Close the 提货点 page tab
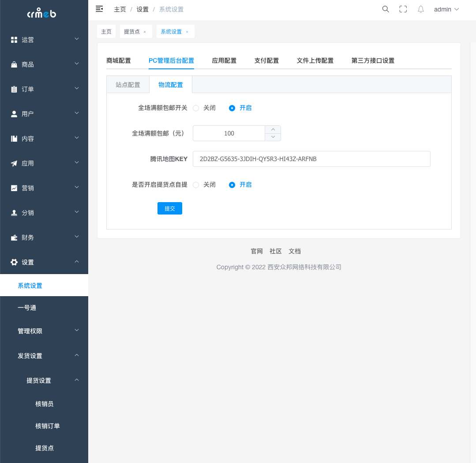Image resolution: width=476 pixels, height=463 pixels. (145, 32)
